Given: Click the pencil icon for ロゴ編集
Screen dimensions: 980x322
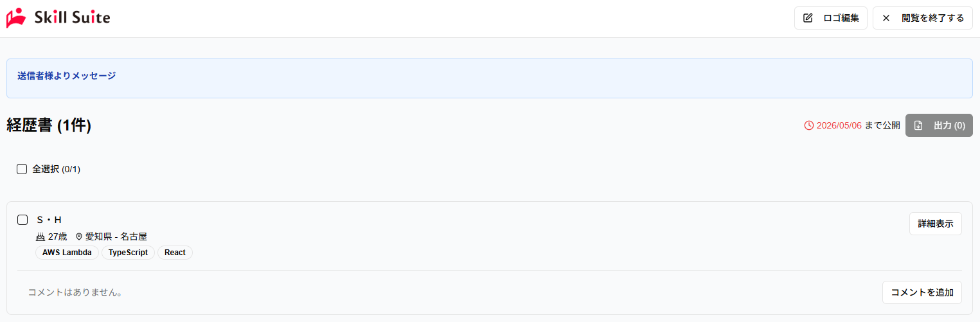Looking at the screenshot, I should tap(808, 18).
